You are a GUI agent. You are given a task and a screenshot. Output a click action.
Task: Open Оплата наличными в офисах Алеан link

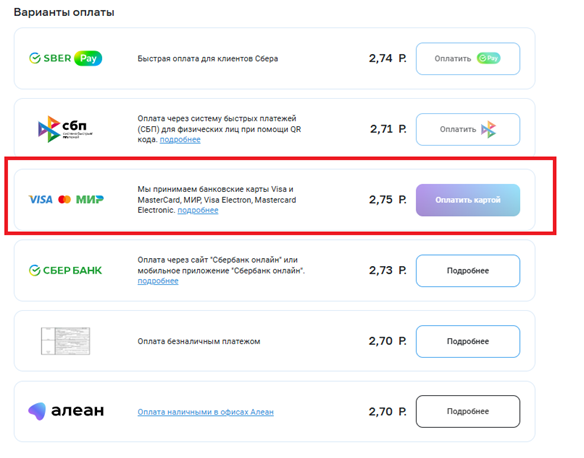click(206, 412)
